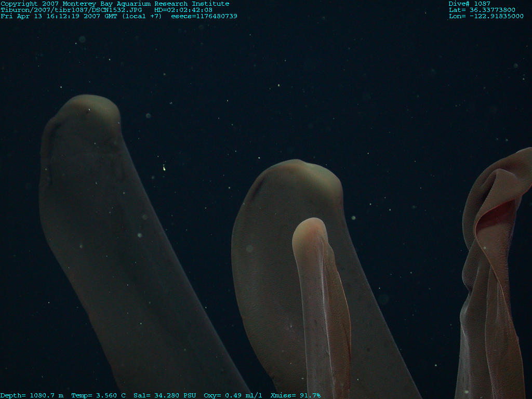Click the Dive# 1087 label
Viewport: 532px width, 399px height.
(469, 4)
